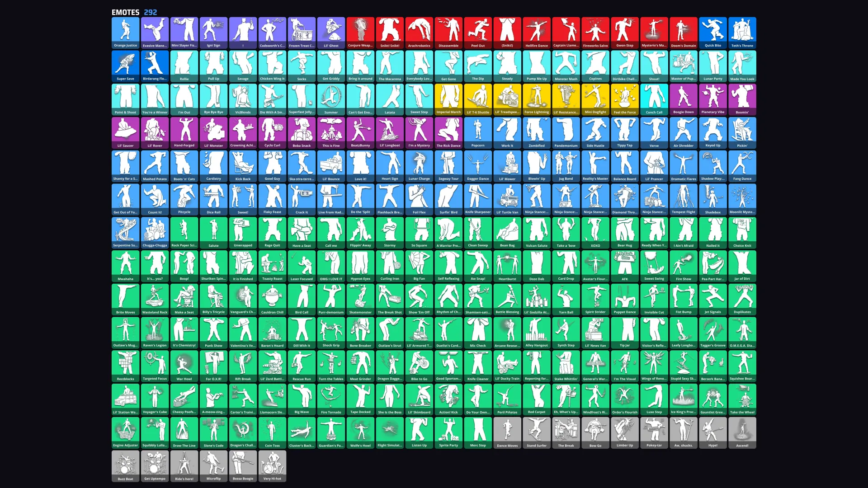Pick the Vulcan Salute emote
868x488 pixels.
click(537, 233)
